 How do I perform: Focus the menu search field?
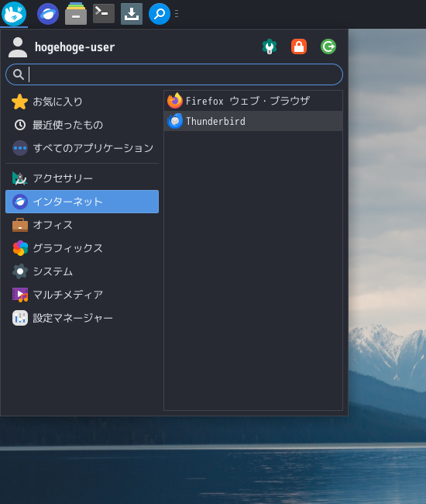(x=174, y=74)
